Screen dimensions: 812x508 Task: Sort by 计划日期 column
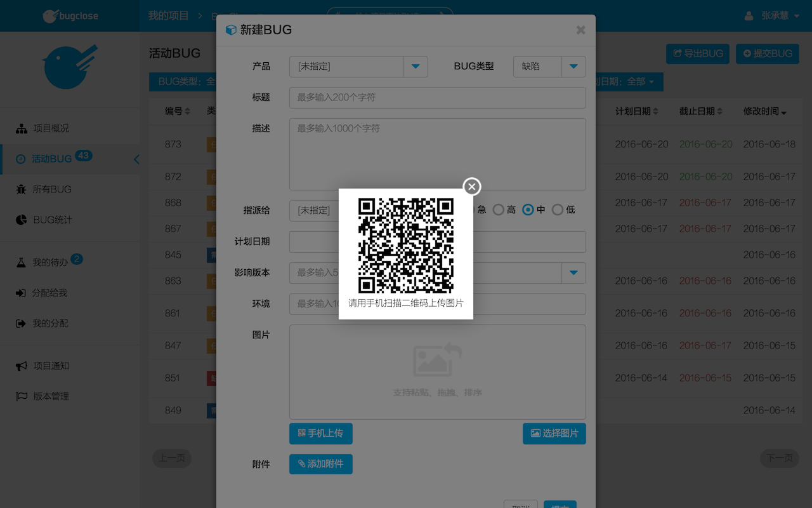637,111
